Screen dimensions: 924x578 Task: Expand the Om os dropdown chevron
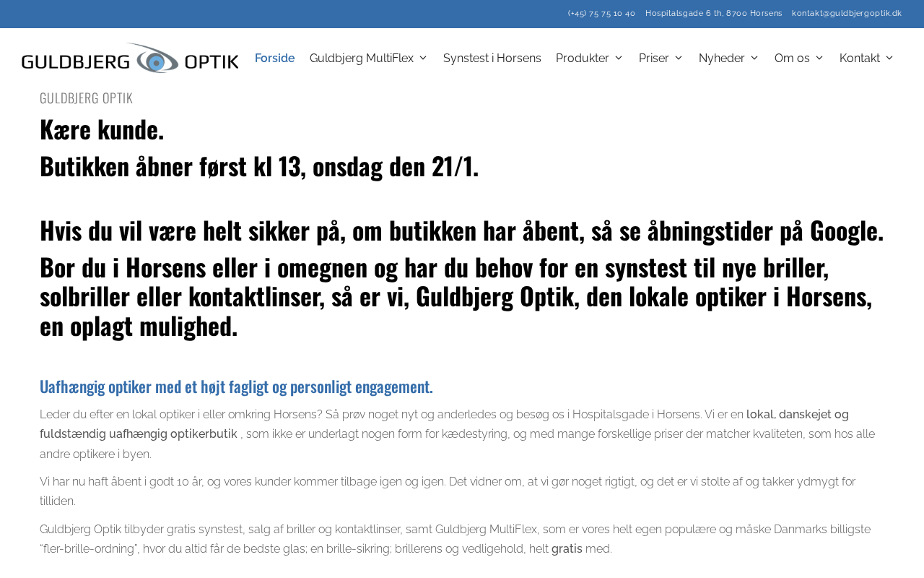click(819, 58)
